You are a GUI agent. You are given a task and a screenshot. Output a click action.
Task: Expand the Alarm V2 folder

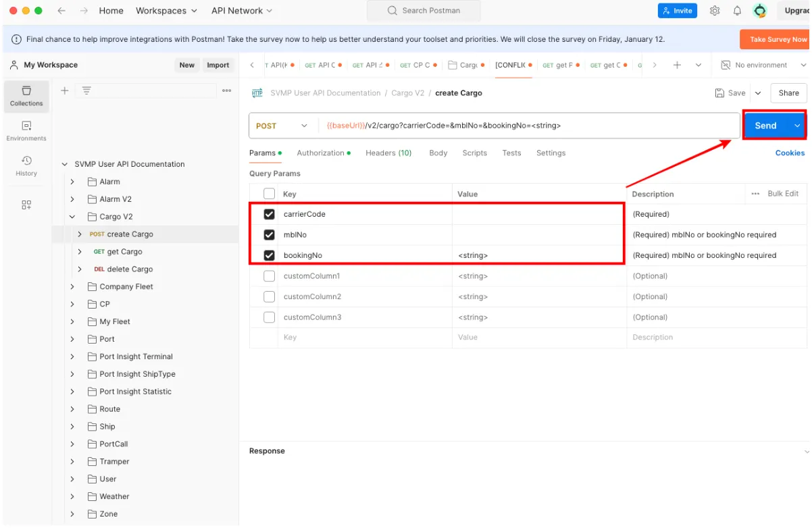(72, 199)
